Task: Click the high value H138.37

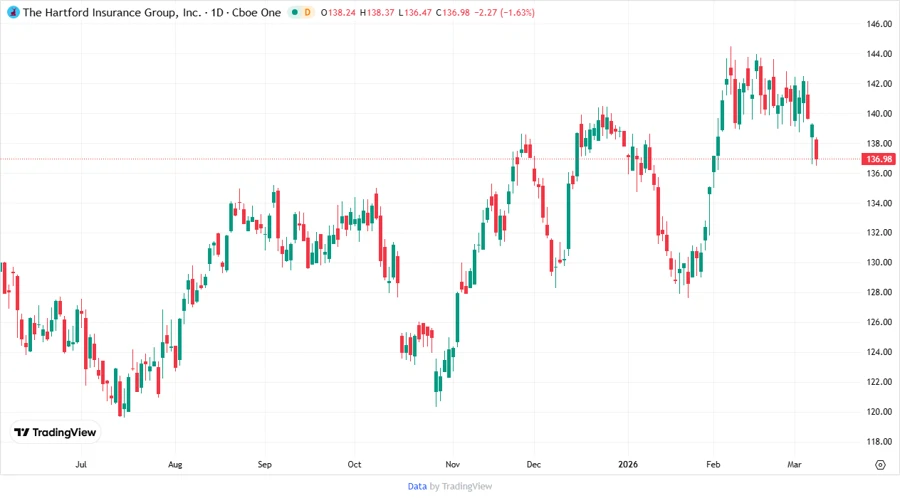Action: (377, 13)
